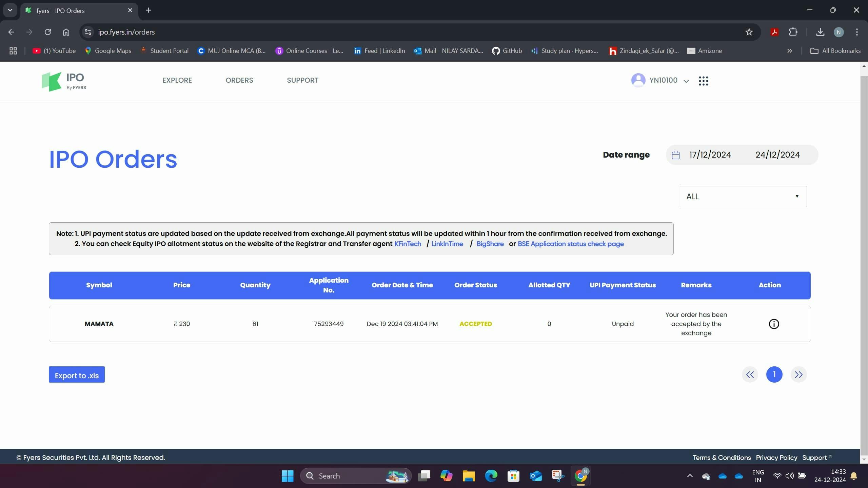Open the FYERS apps grid icon
Image resolution: width=868 pixels, height=488 pixels.
(x=704, y=81)
